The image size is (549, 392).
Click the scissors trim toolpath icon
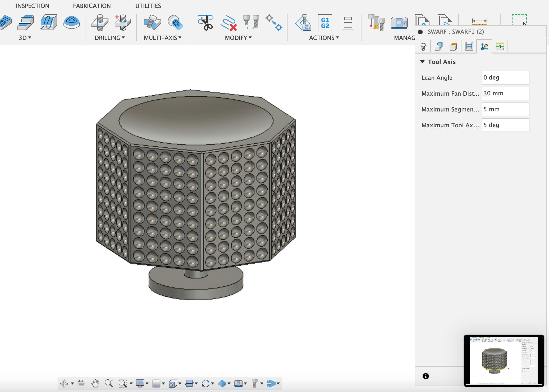click(x=206, y=23)
